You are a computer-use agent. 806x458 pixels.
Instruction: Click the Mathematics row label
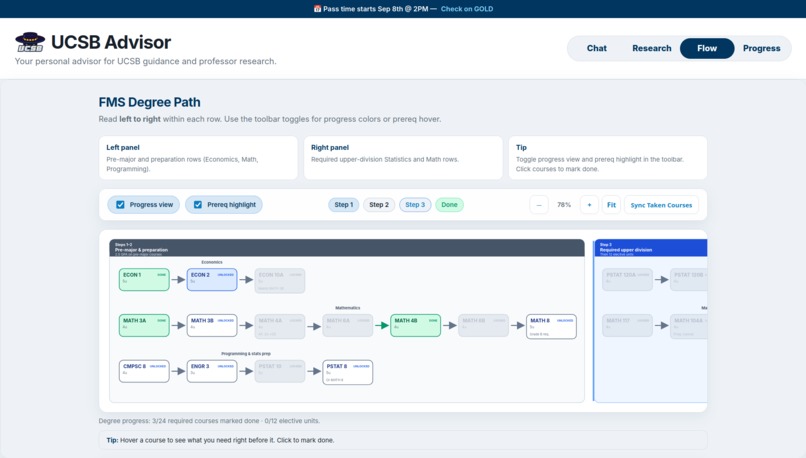tap(347, 308)
